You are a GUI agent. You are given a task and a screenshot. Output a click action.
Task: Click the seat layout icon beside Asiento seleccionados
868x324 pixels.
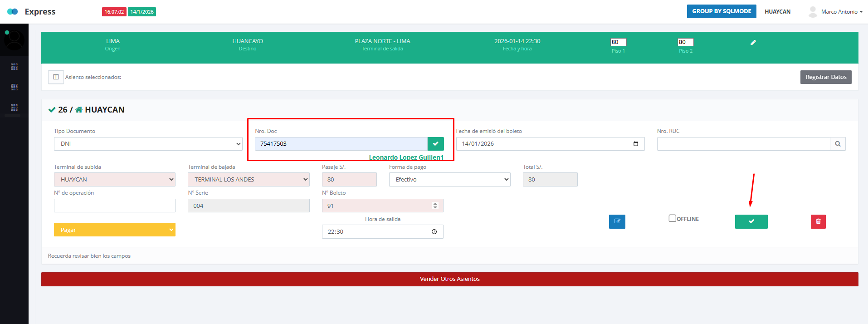56,77
